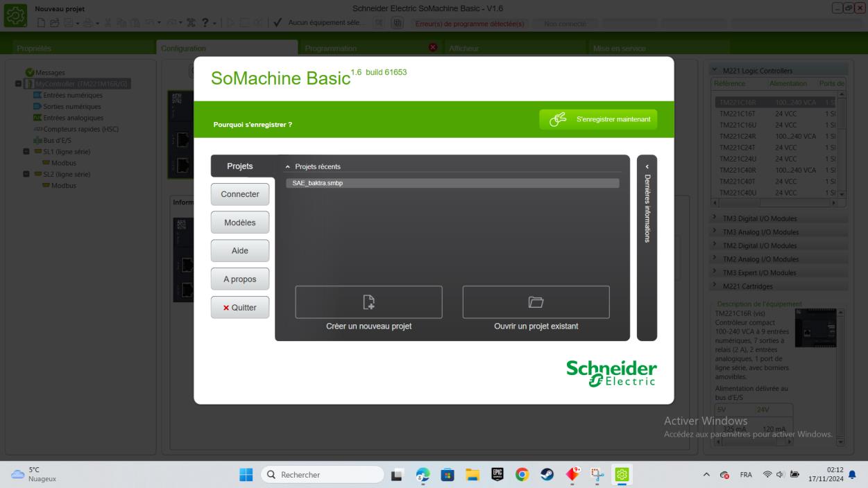
Task: Click the green checkmark 'Aucun équipement' status icon
Action: [x=277, y=21]
